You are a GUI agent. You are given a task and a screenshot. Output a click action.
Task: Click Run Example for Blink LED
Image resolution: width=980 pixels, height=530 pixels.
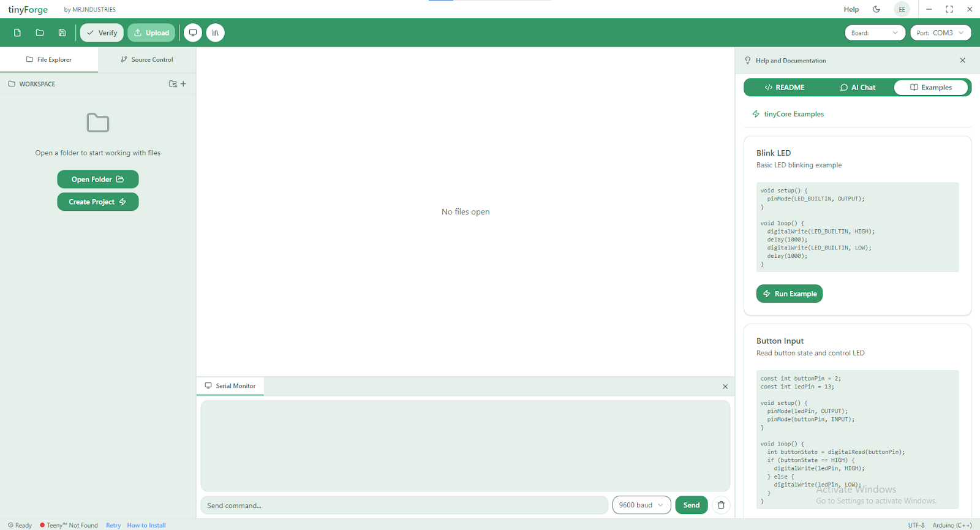789,294
